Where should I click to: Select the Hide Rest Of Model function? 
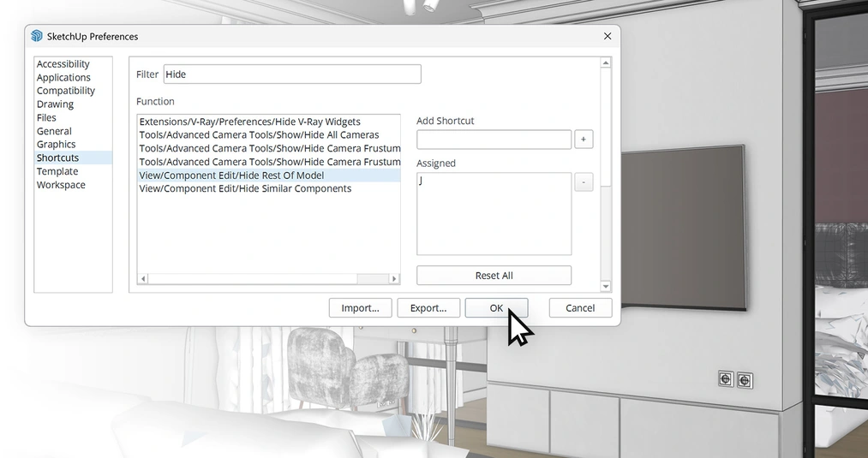coord(268,175)
